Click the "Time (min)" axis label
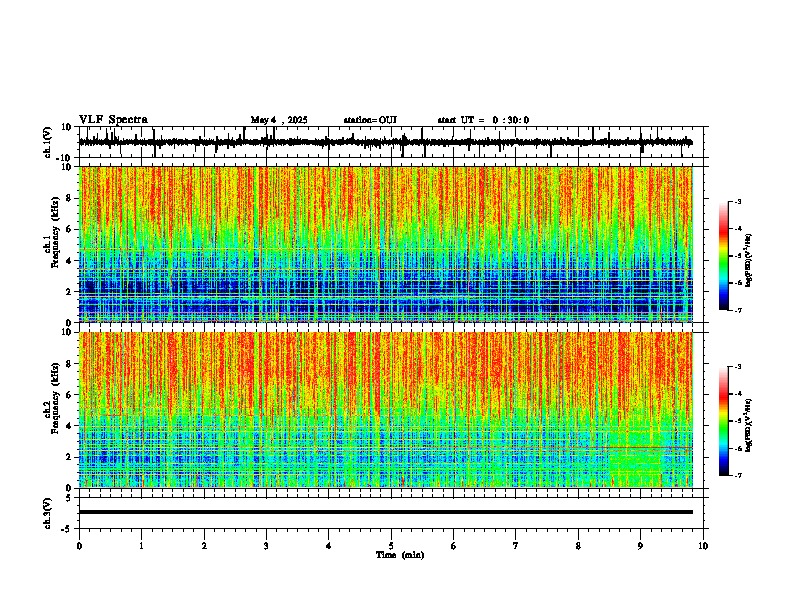The image size is (792, 612). point(400,555)
